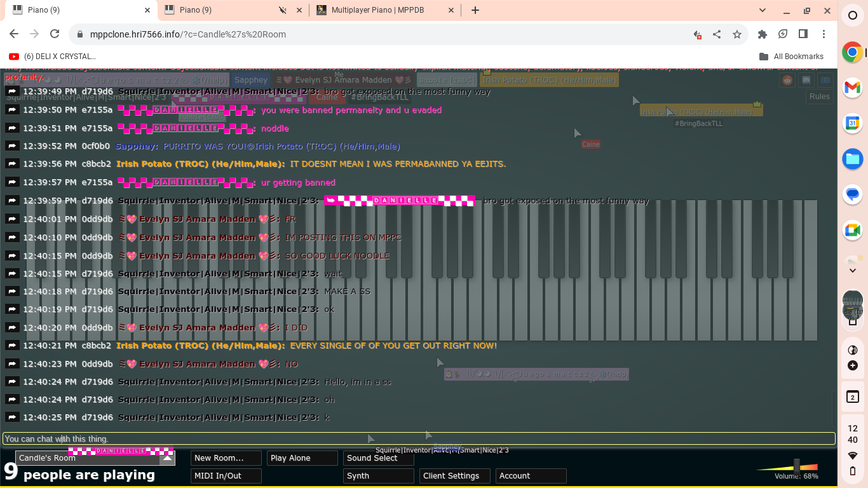Expand the room list arrow button
Image resolution: width=868 pixels, height=488 pixels.
pyautogui.click(x=168, y=457)
